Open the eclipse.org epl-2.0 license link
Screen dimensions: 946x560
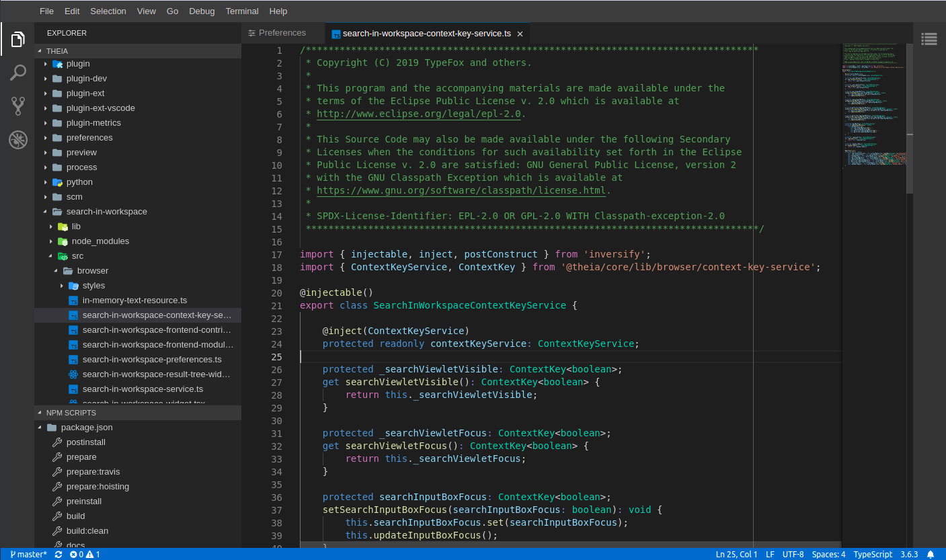(419, 114)
